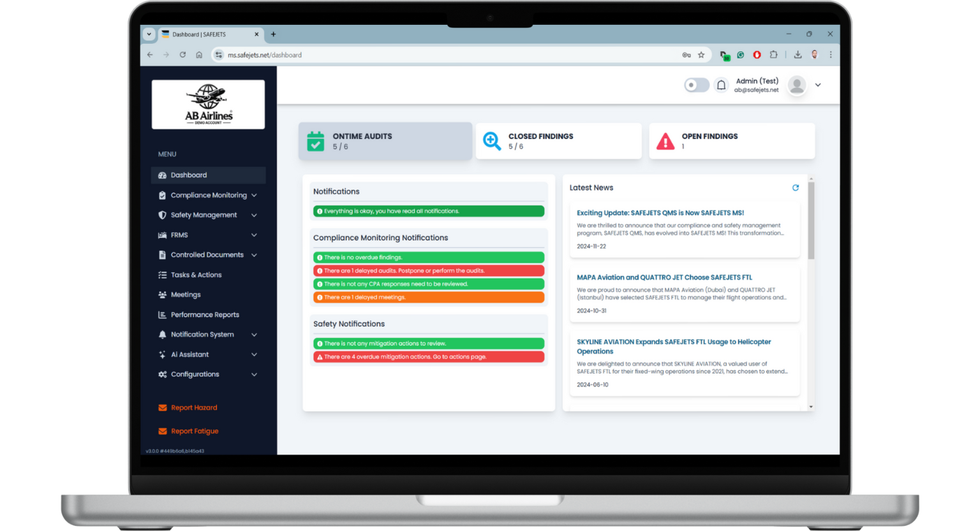Open news 'SKYLINE AVIATION Expands SAFEJETS FTL Usage'
Viewport: 980px width, 531px height.
coord(674,346)
